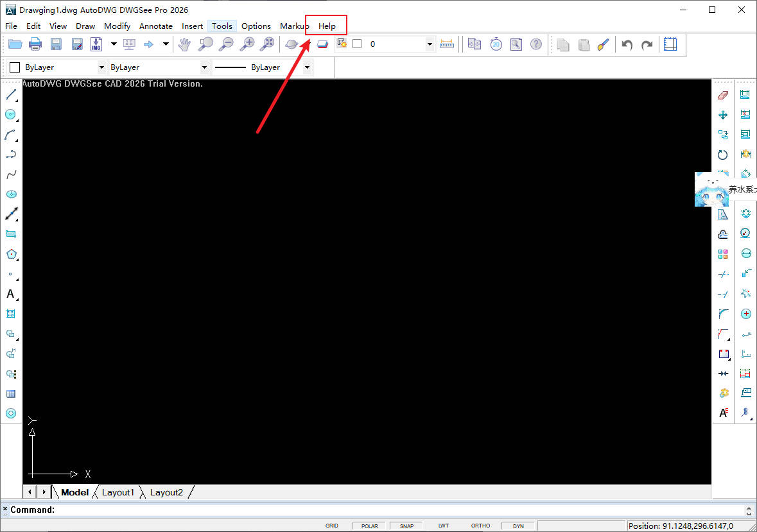Image resolution: width=757 pixels, height=532 pixels.
Task: Select the Diameter dimension tool
Action: pos(746,253)
